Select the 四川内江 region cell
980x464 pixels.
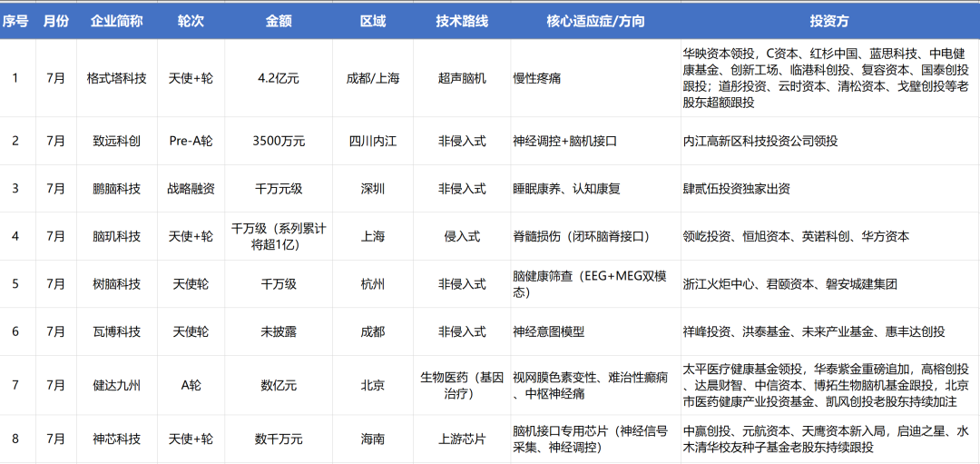[x=373, y=142]
